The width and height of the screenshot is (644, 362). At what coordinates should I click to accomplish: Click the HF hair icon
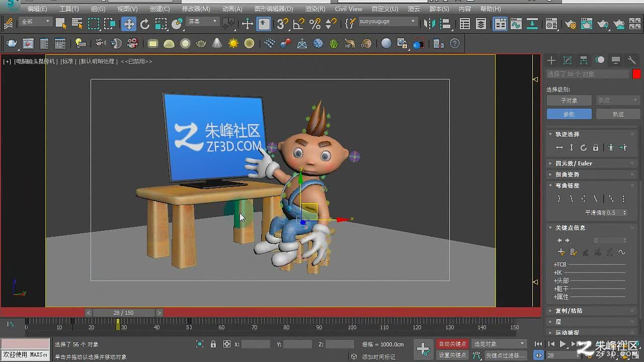coord(350,44)
